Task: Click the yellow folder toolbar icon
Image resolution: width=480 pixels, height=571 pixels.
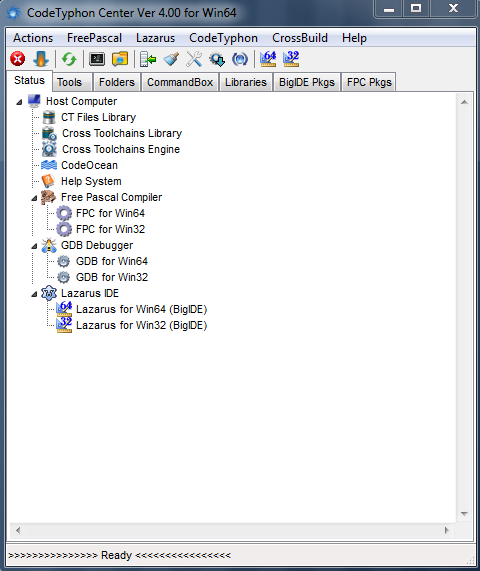Action: click(x=120, y=59)
